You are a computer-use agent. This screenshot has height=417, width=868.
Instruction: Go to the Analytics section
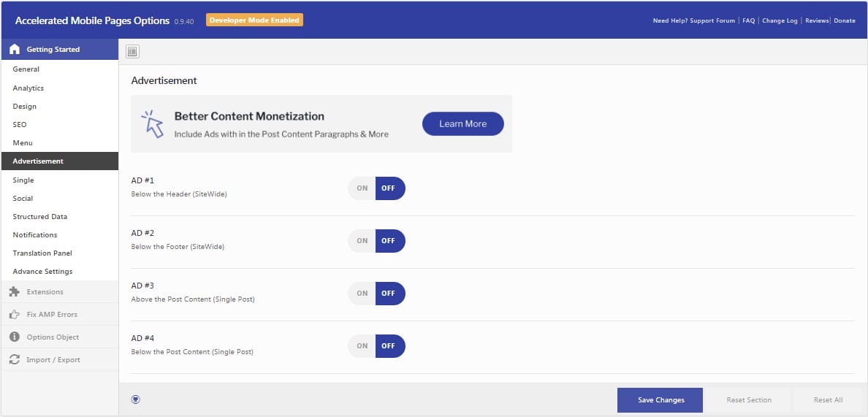click(28, 88)
